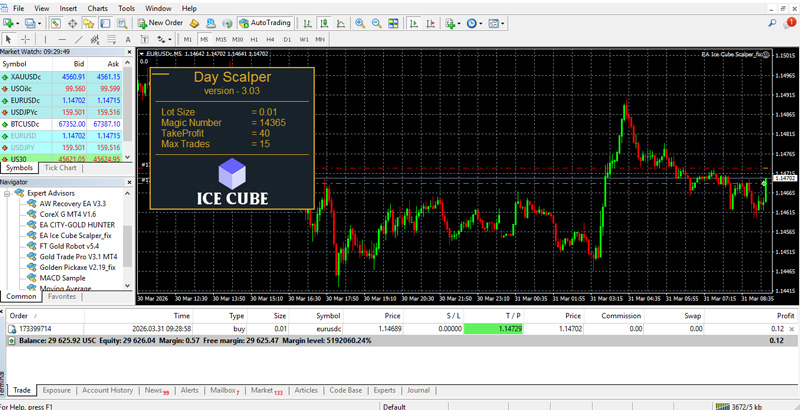Click the New Order button
800x410 pixels.
[160, 23]
